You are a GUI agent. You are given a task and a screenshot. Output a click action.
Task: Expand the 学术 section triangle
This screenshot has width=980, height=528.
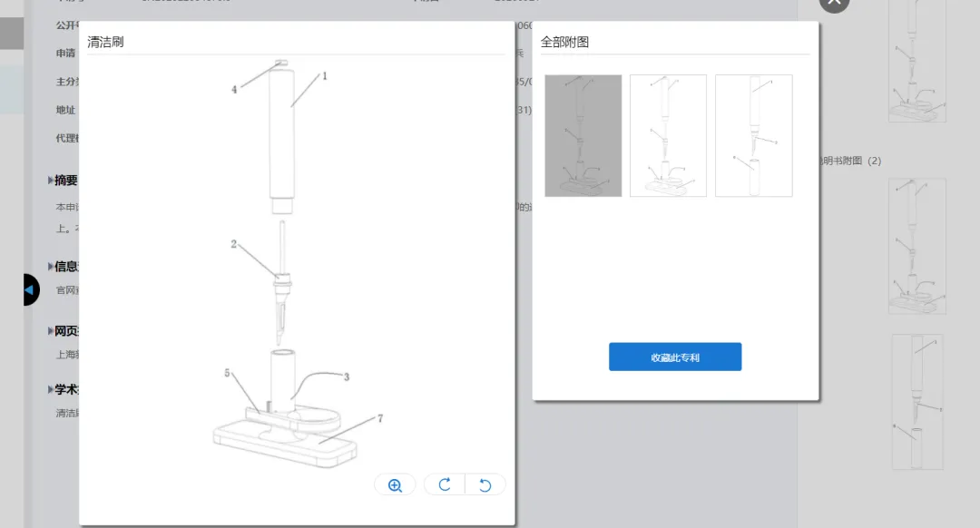click(x=51, y=389)
